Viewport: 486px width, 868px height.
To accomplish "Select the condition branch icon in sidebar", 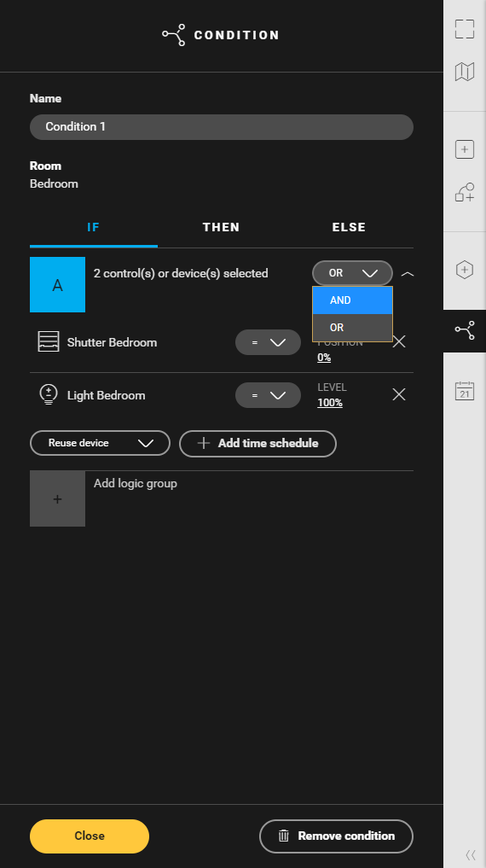I will click(x=465, y=330).
